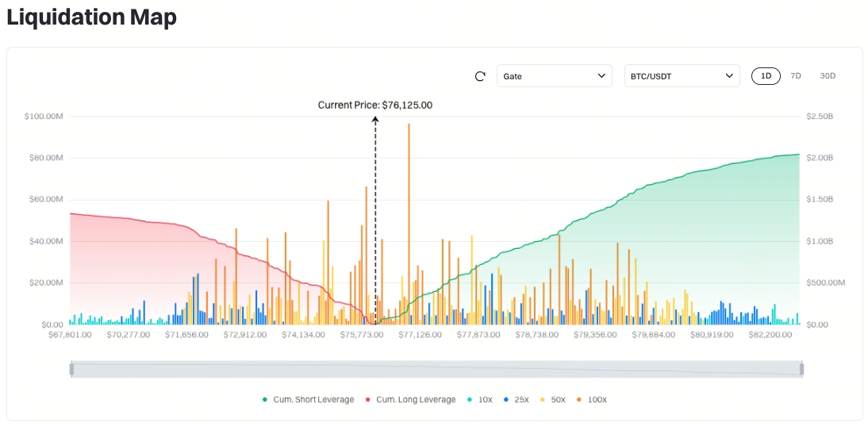Click the Current Price: $76,125.00 label

374,105
